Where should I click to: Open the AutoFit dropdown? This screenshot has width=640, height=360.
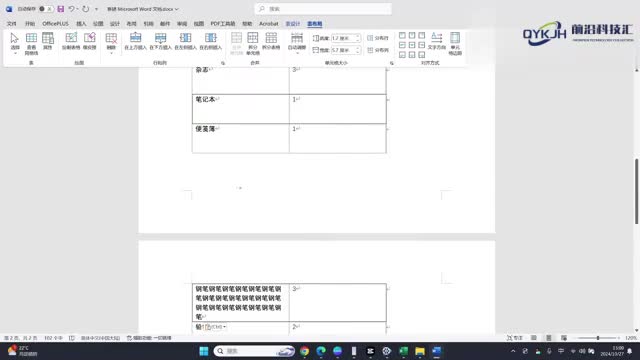click(297, 43)
